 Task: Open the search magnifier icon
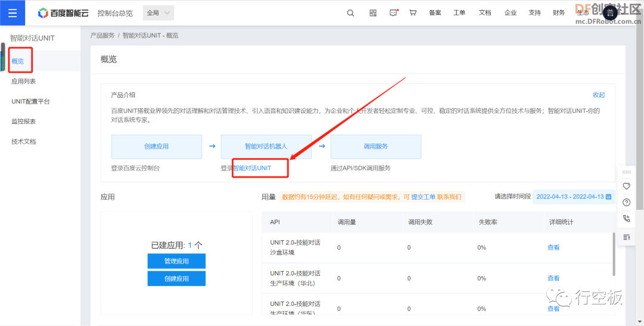(351, 13)
